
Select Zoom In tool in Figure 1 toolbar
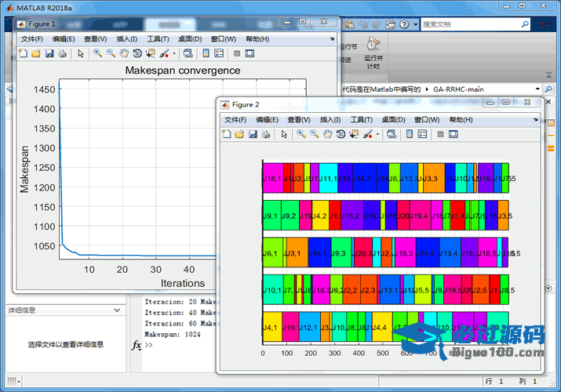tap(97, 53)
